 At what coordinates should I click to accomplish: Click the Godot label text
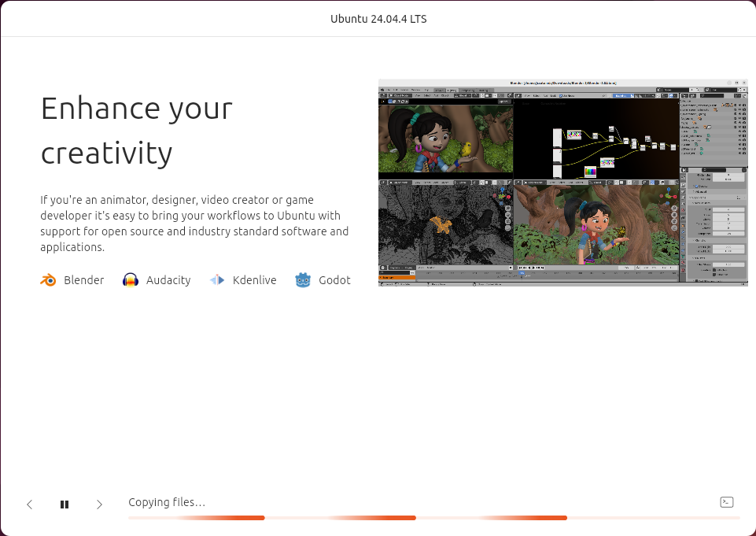tap(334, 280)
